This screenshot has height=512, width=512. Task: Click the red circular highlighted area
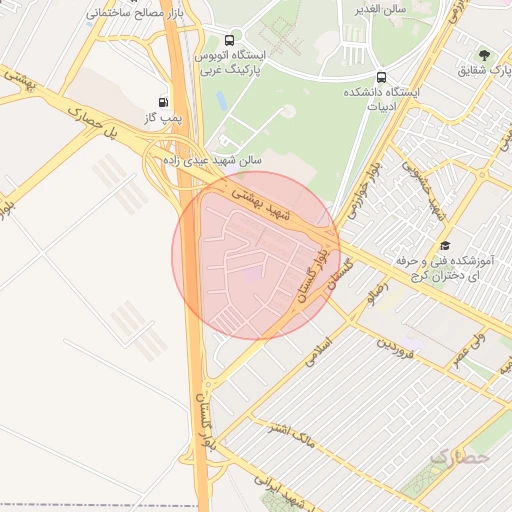pos(256,255)
